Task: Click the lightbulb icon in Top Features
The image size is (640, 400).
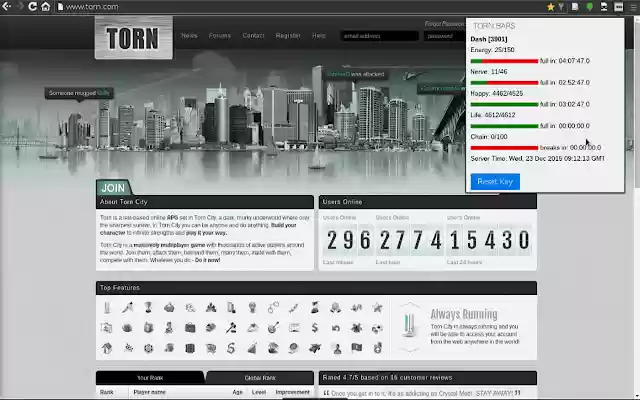Action: point(252,307)
